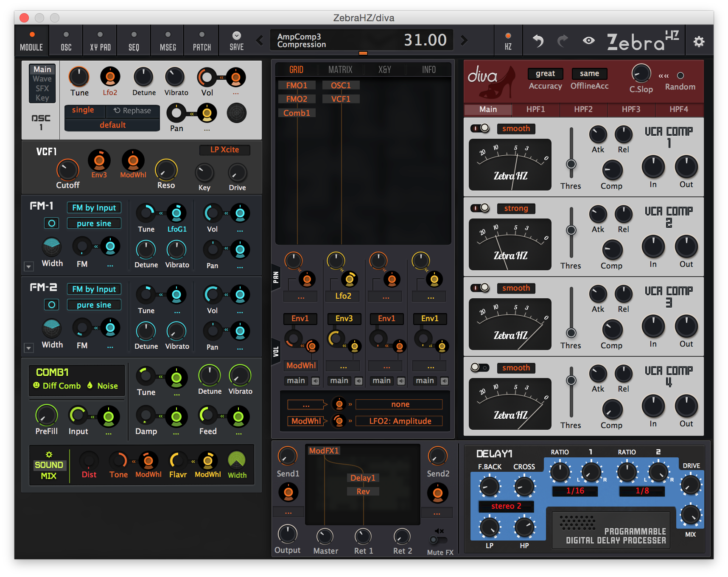728x577 pixels.
Task: Click Delay1 block in FX grid
Action: (363, 478)
